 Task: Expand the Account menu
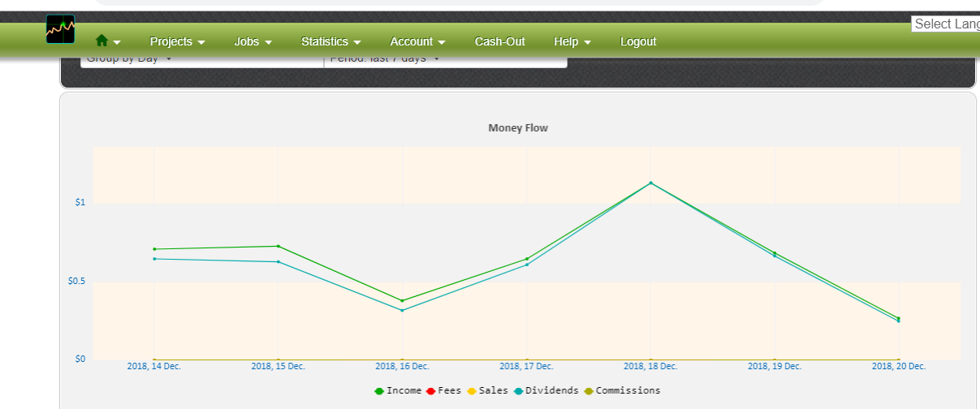point(417,41)
